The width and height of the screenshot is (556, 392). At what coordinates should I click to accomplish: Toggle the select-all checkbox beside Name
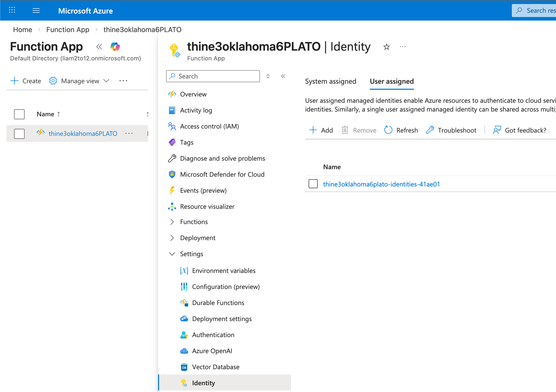tap(19, 114)
